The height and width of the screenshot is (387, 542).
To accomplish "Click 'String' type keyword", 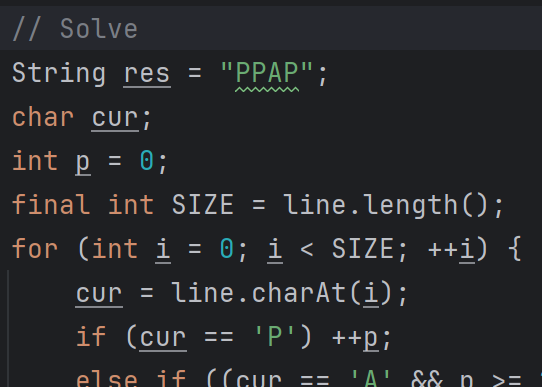I will coord(59,73).
